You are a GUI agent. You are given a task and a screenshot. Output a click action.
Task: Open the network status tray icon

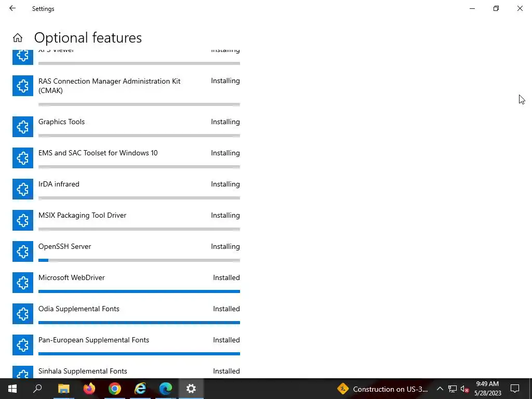coord(453,389)
